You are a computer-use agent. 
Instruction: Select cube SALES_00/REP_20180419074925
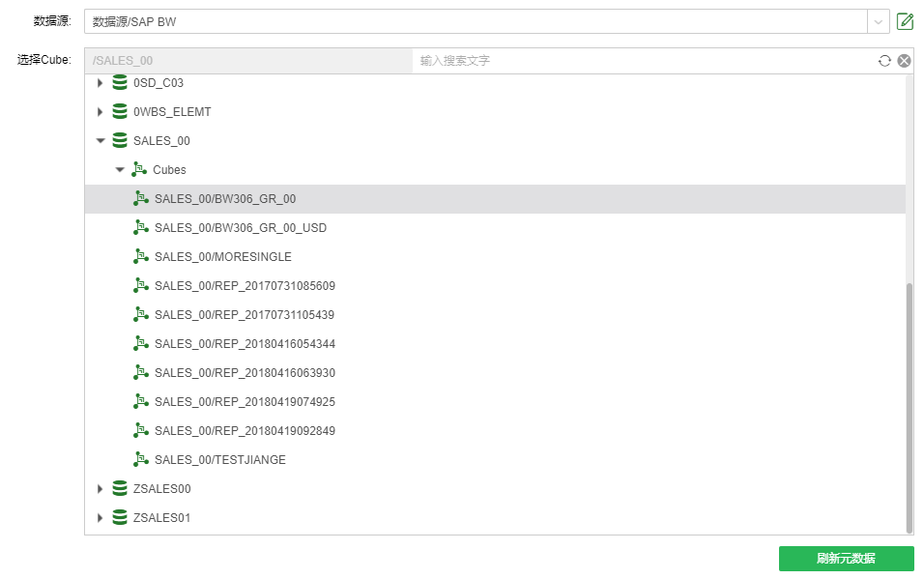tap(245, 401)
